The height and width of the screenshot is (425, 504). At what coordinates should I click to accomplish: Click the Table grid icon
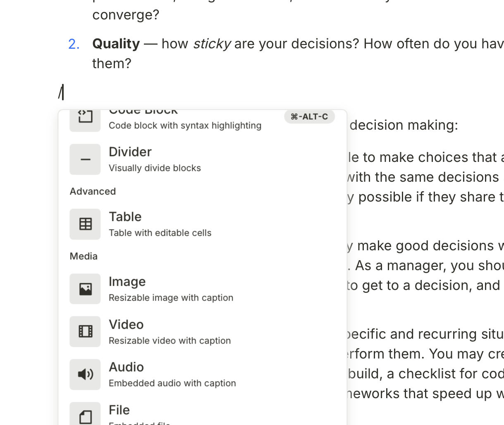pyautogui.click(x=85, y=224)
